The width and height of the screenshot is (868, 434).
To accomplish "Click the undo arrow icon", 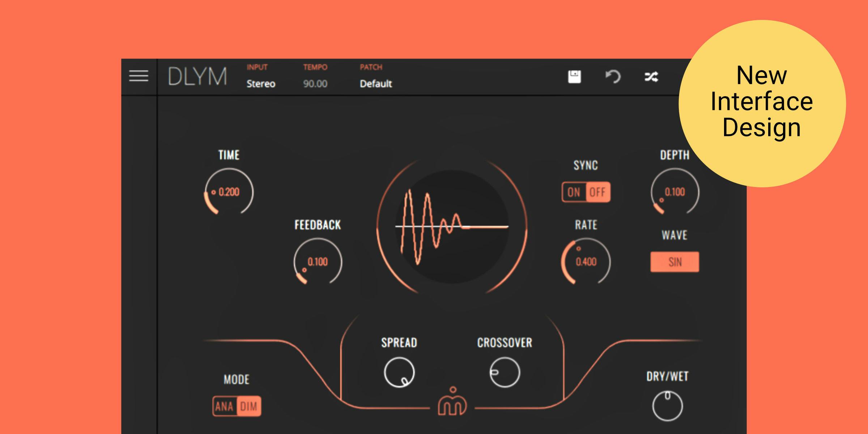I will pos(613,77).
